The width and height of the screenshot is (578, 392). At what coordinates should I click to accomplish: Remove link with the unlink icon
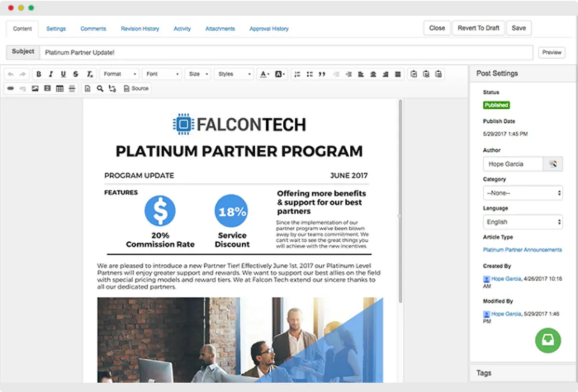(23, 89)
